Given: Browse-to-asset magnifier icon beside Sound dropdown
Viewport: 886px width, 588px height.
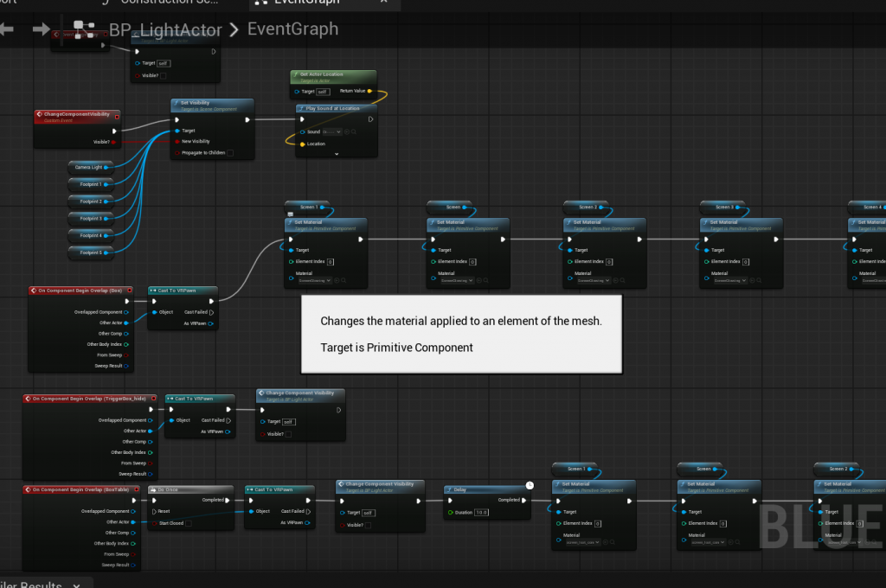Looking at the screenshot, I should (x=354, y=131).
